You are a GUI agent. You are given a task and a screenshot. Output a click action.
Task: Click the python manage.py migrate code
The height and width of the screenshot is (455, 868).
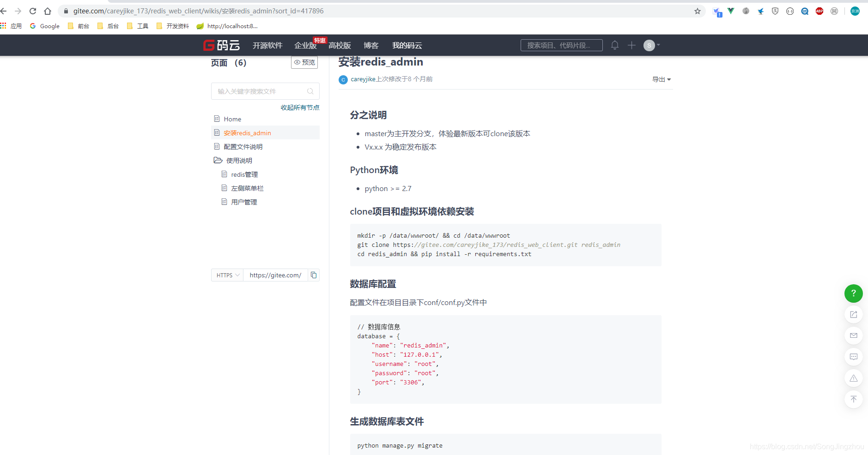(400, 446)
